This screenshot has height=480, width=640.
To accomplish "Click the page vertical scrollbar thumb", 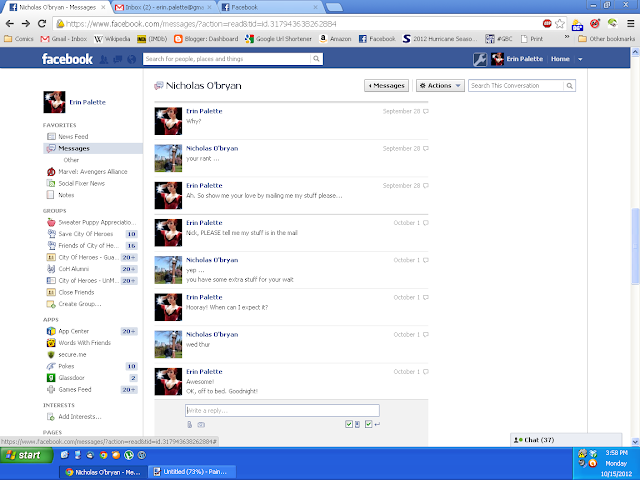I will click(x=635, y=246).
